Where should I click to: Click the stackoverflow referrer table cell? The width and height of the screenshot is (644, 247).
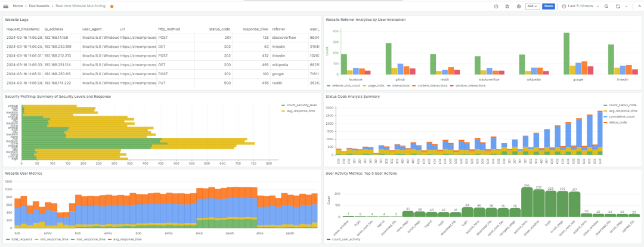coord(289,38)
